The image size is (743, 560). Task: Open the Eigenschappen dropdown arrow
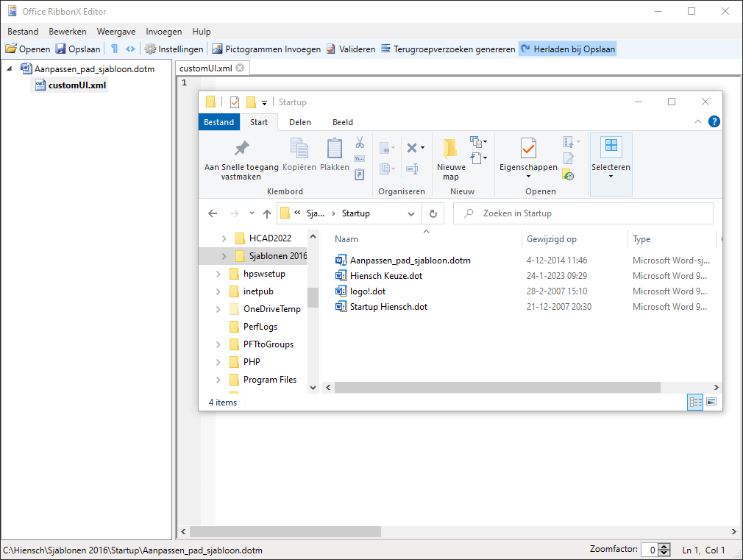point(528,177)
